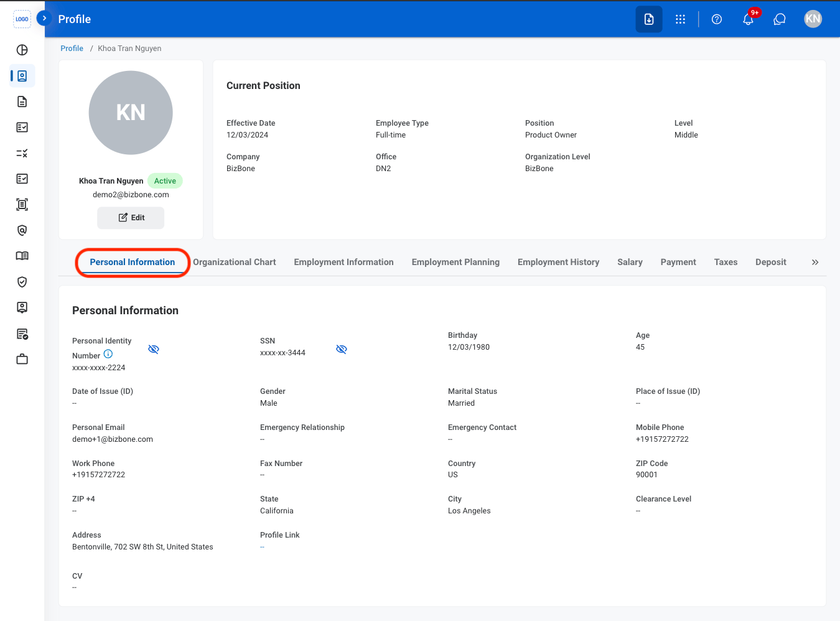The height and width of the screenshot is (621, 840).
Task: Click the LOGO image in the corner
Action: [x=22, y=19]
